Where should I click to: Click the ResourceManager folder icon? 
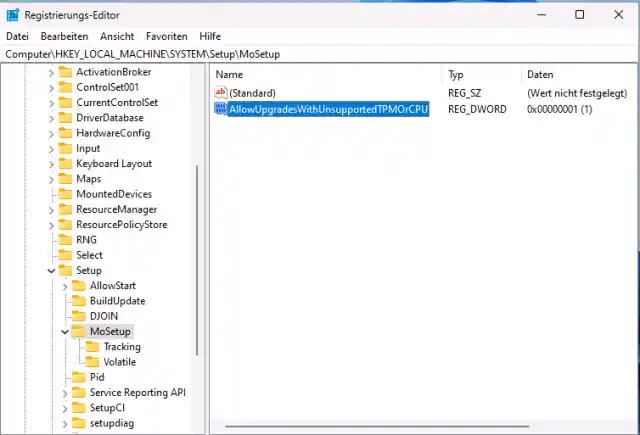(65, 209)
